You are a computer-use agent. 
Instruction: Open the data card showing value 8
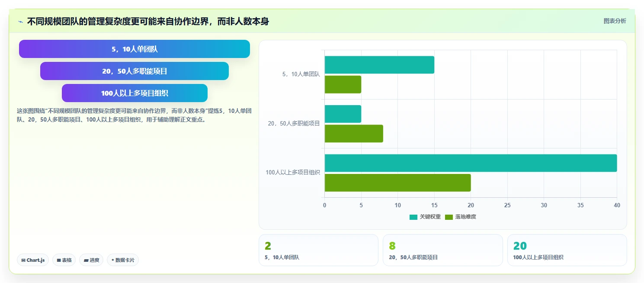coord(443,250)
